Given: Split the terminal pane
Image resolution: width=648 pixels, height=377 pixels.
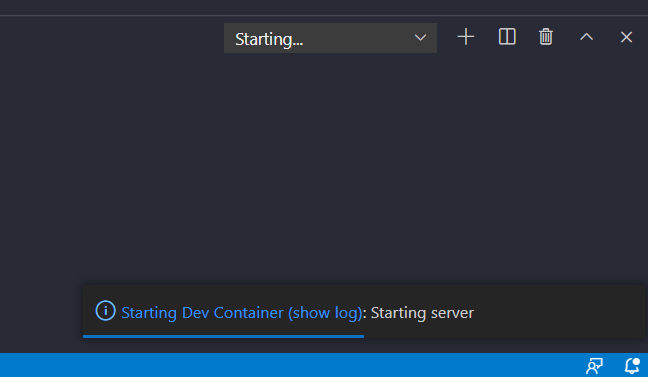Looking at the screenshot, I should click(x=507, y=37).
